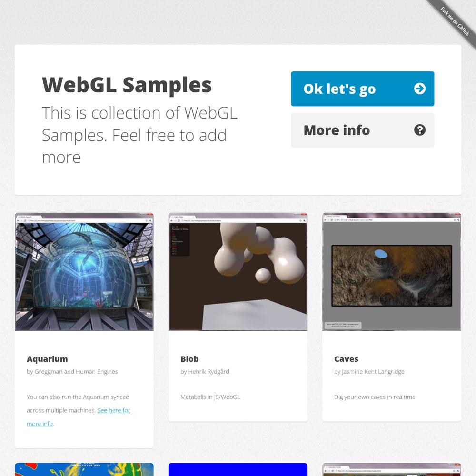Open the colorful heatmap thumbnail at bottom left
Screen dimensions: 476x476
tap(84, 469)
